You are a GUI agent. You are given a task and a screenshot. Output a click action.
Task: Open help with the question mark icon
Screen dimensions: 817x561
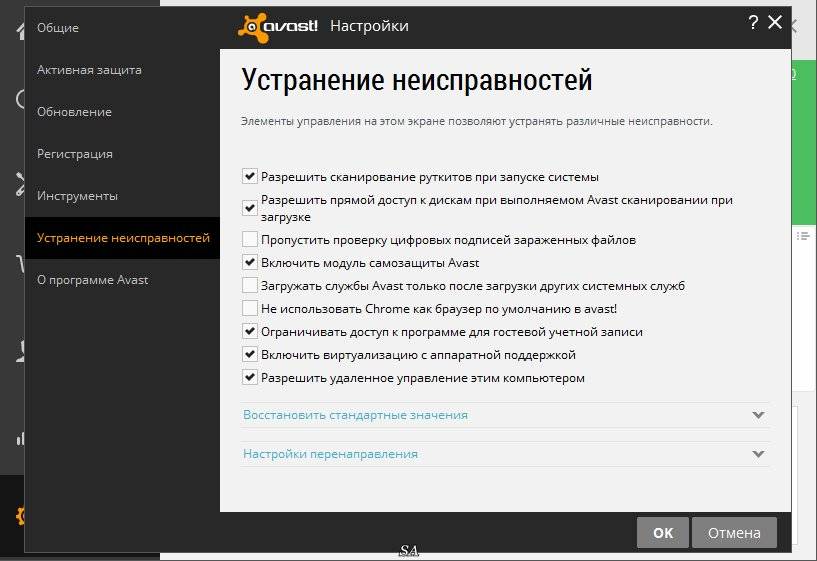pyautogui.click(x=753, y=22)
